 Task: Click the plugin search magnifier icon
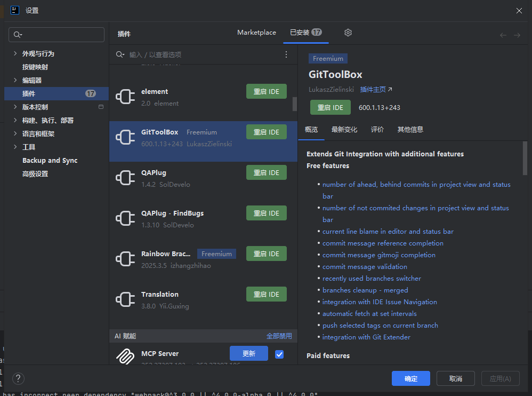[x=120, y=54]
